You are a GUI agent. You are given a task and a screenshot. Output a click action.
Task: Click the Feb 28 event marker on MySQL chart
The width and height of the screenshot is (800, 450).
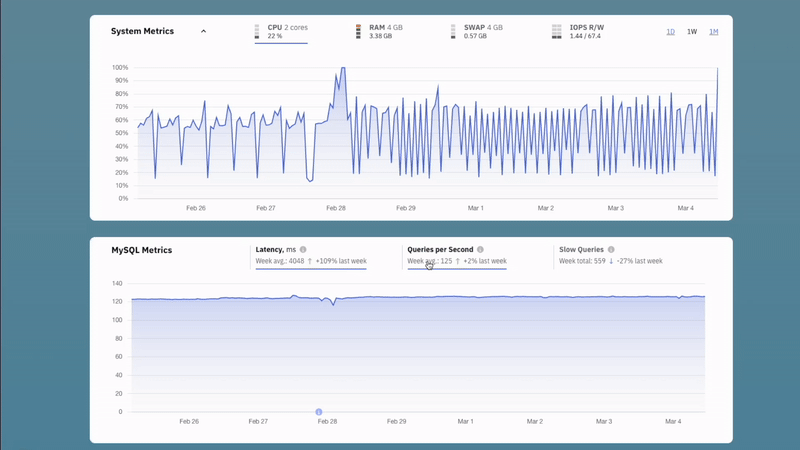point(318,412)
